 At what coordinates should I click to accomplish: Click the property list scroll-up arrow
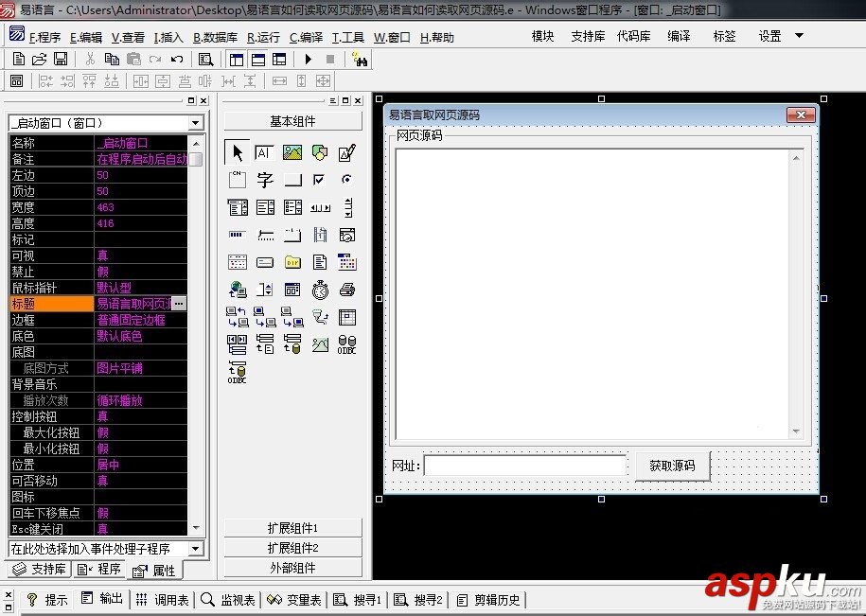tap(196, 143)
